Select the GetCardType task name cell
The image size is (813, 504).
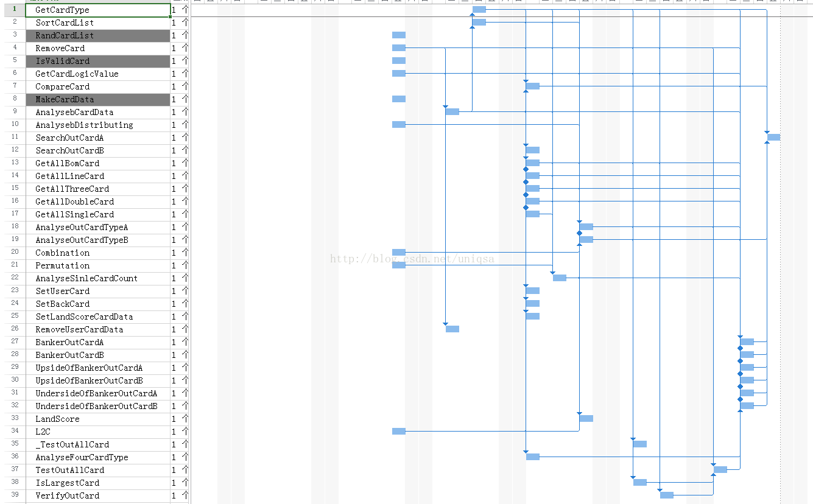pyautogui.click(x=98, y=10)
